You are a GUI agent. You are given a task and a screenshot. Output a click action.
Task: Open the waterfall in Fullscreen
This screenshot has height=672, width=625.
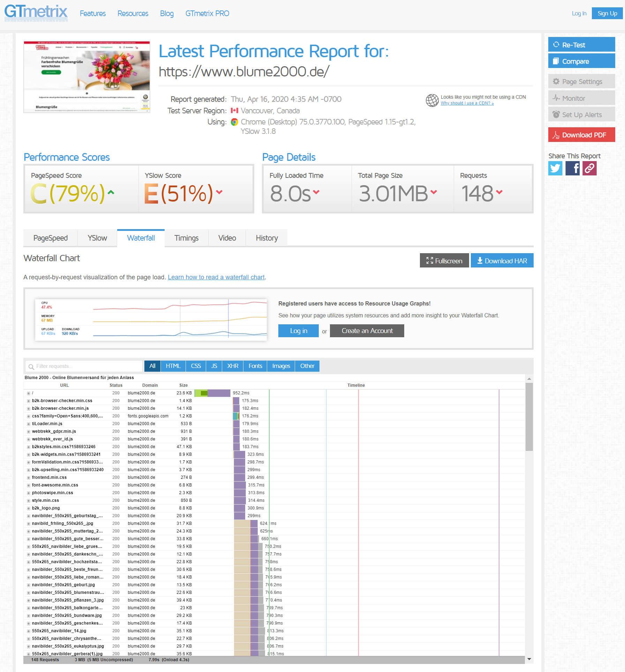pos(444,261)
